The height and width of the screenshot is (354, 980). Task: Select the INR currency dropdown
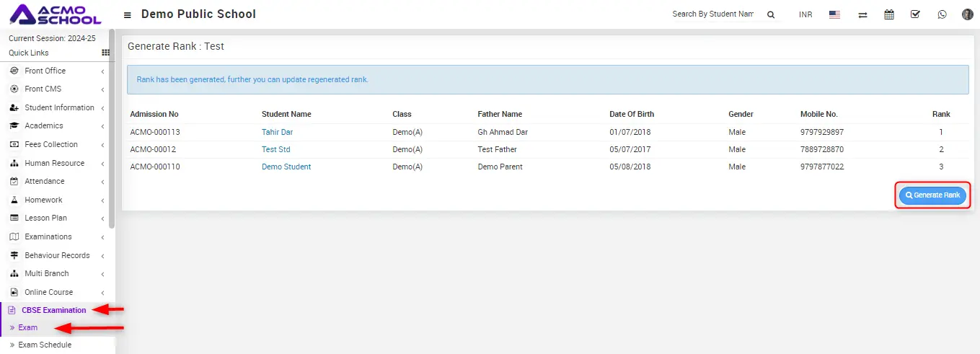pyautogui.click(x=805, y=14)
